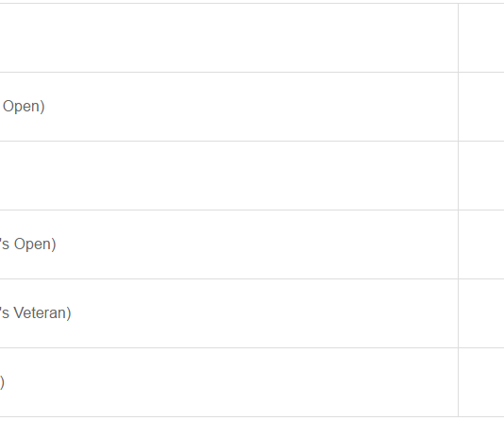Click the "Open)" text in second row
The height and width of the screenshot is (421, 504).
click(x=24, y=107)
